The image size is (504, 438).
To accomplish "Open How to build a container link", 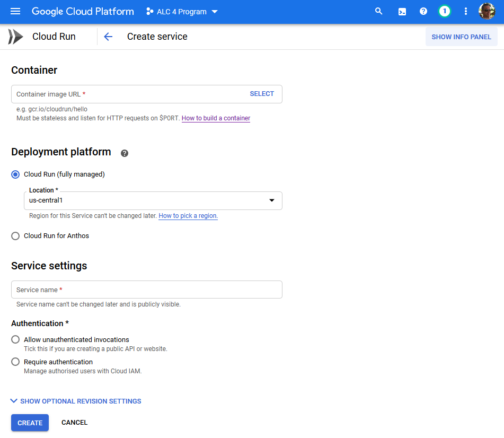I will 216,118.
